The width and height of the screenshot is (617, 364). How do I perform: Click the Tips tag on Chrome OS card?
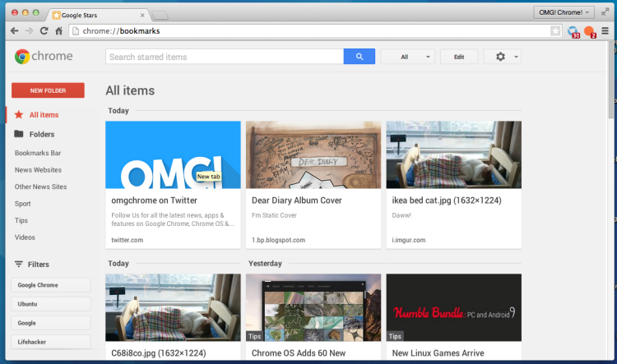coord(254,336)
